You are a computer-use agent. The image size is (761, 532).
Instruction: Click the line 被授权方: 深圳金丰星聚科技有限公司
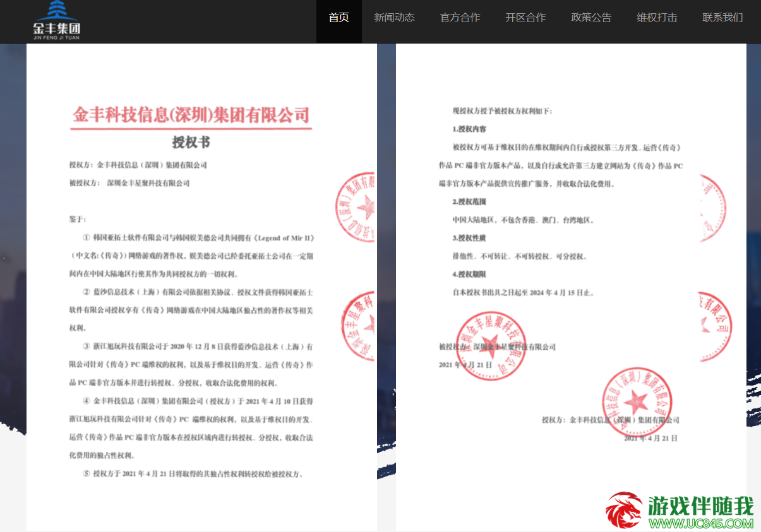point(129,183)
